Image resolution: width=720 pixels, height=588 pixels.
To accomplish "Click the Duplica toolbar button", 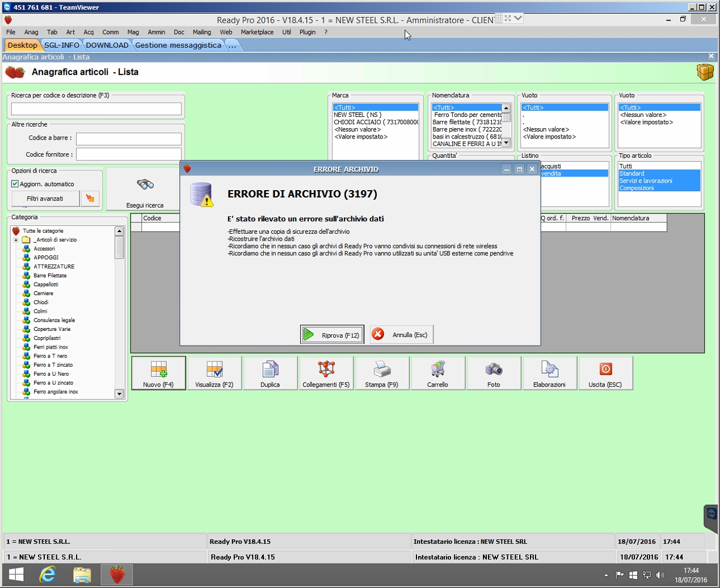I will click(x=270, y=373).
